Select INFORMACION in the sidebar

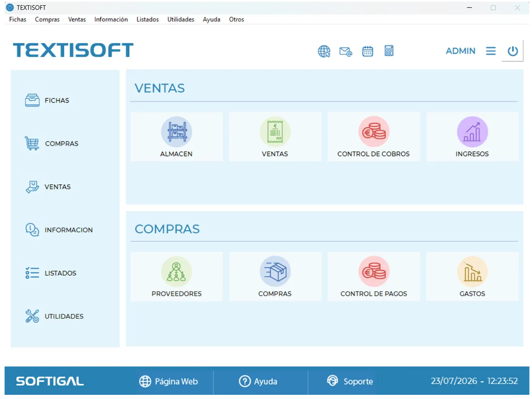[x=59, y=230]
